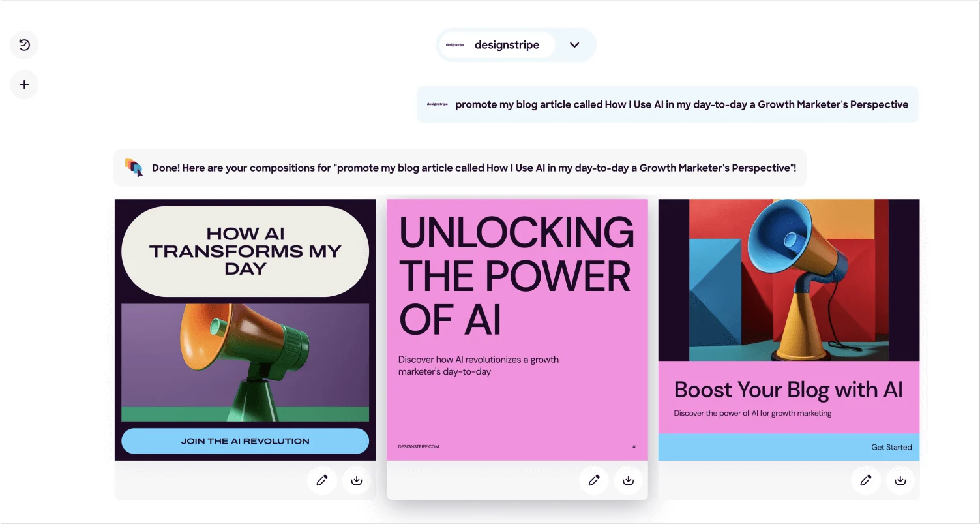Edit the Unlocking the Power of AI design

tap(593, 480)
